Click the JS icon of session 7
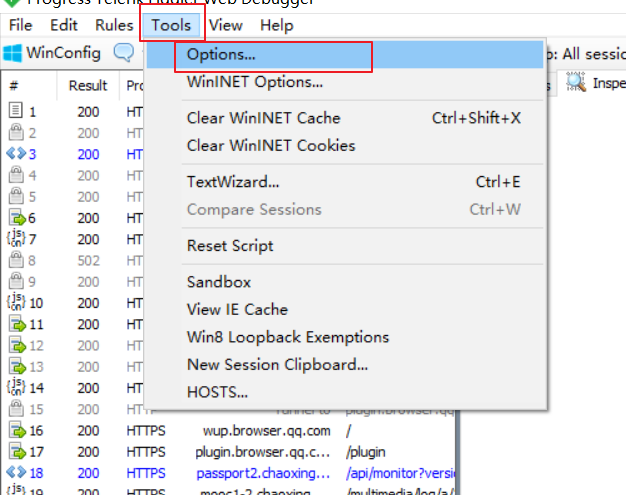 point(16,238)
